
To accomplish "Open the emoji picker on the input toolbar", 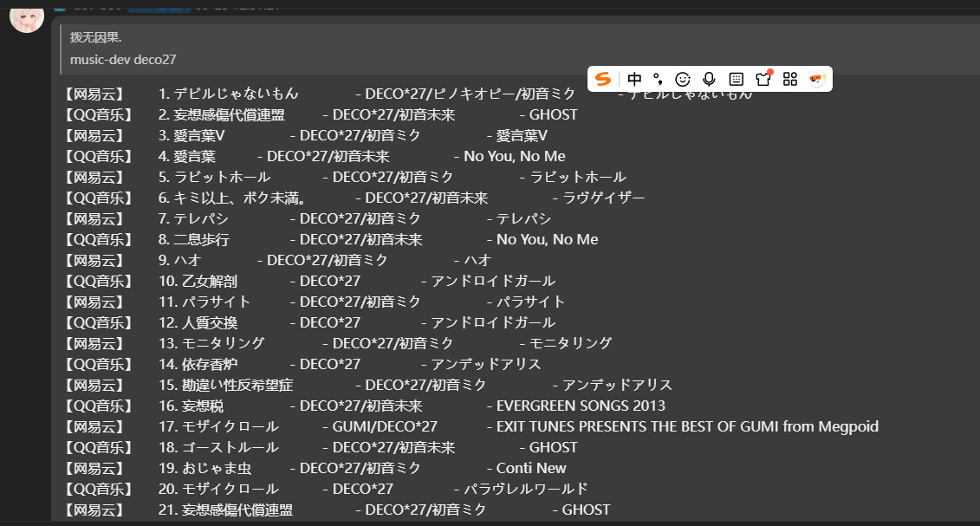I will coord(685,79).
